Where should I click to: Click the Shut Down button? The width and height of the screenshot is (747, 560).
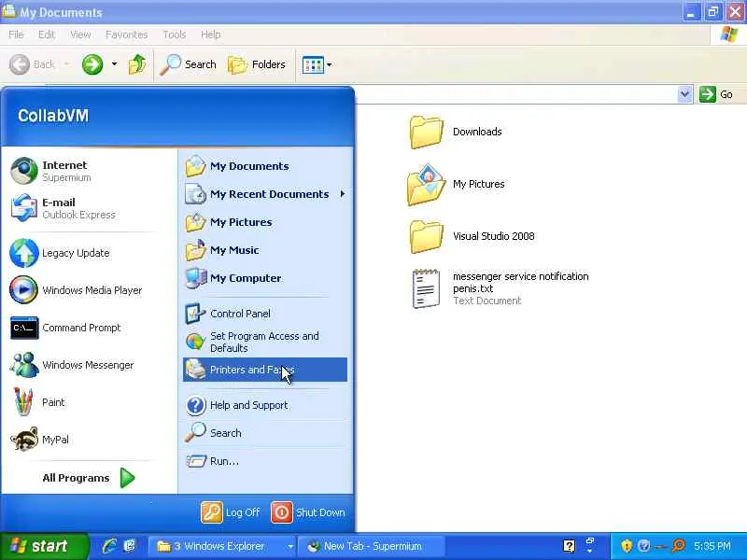click(x=308, y=512)
